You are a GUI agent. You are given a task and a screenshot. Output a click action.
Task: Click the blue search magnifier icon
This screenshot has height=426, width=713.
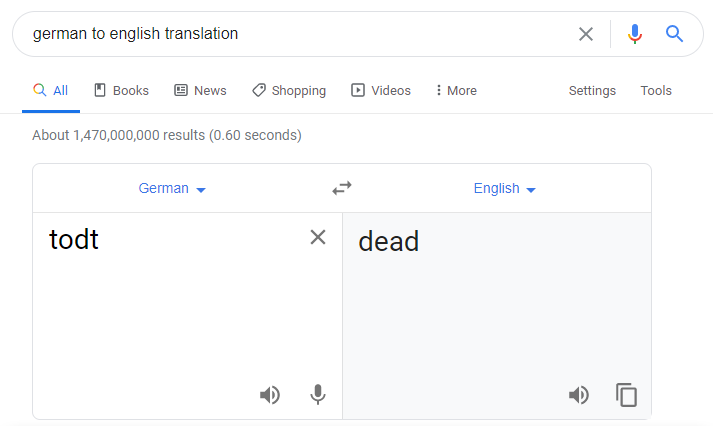674,34
